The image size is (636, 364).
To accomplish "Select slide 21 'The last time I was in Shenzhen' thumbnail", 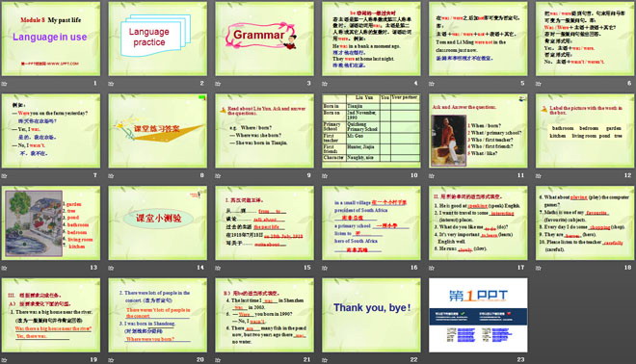I will [264, 315].
